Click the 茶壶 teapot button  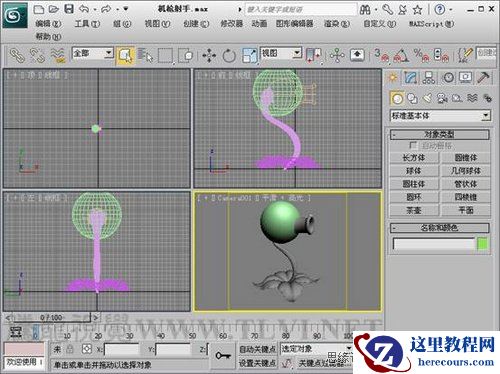point(414,210)
